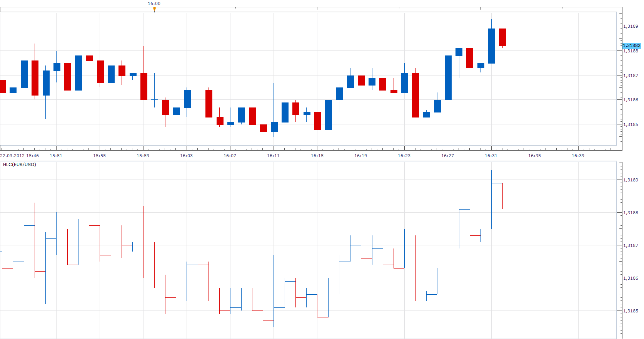Screen dimensions: 644x339
Task: Select the 16:39 time axis label
Action: click(578, 156)
